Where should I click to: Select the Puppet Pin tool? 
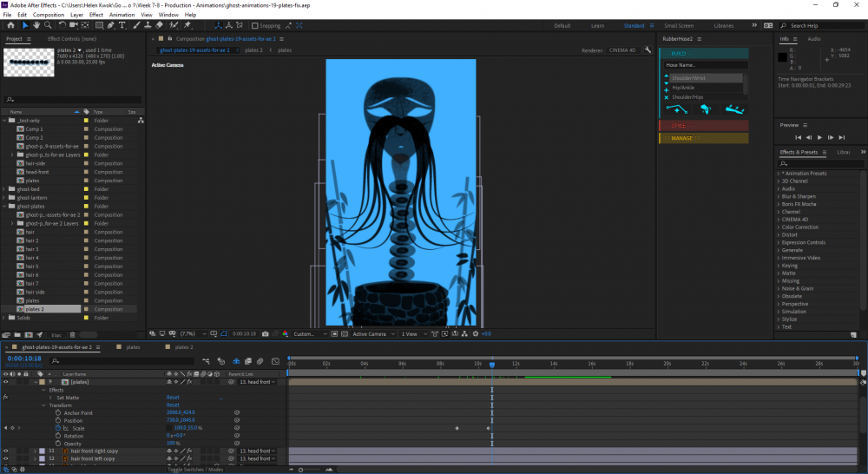(187, 25)
